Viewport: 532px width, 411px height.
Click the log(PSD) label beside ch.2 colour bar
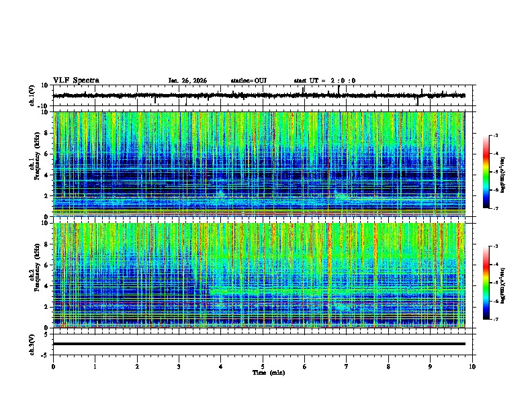coord(502,285)
